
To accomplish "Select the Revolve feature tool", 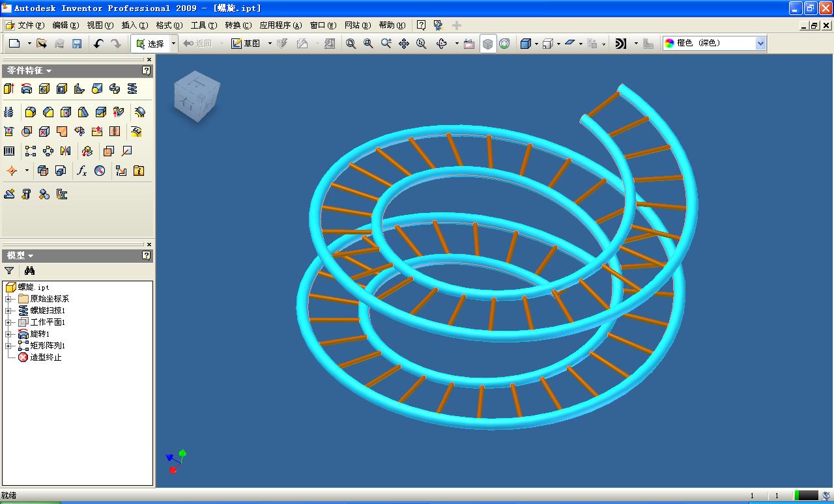I will point(27,89).
